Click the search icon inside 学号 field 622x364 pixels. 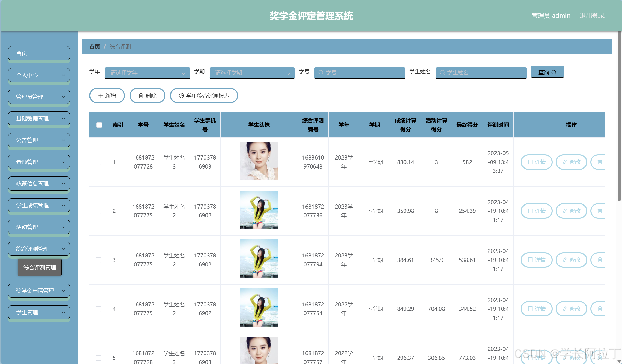[x=320, y=73]
